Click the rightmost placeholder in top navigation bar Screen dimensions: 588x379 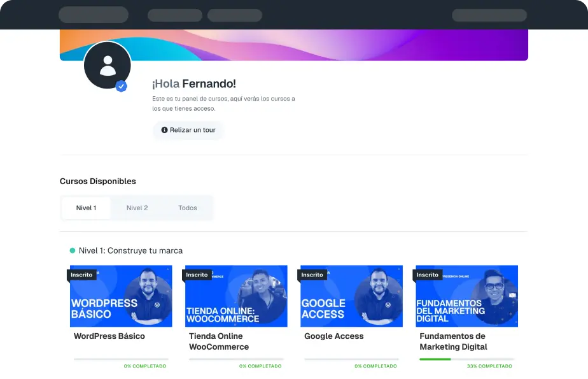pos(489,15)
